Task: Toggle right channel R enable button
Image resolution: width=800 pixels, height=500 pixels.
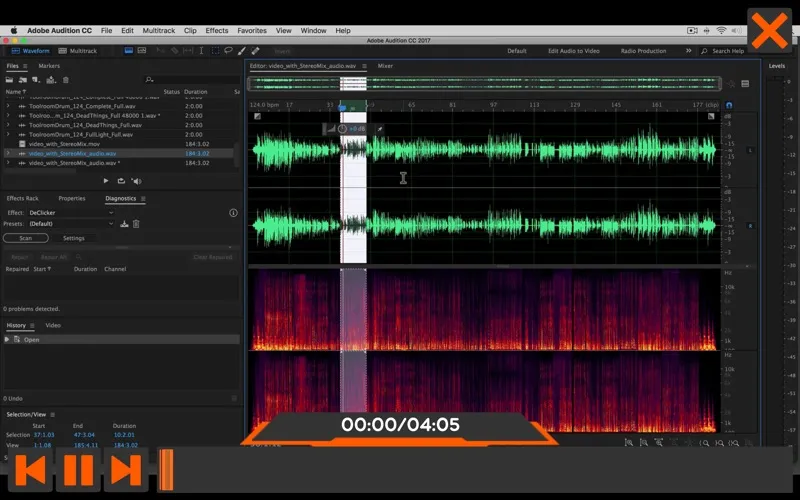Action: (x=750, y=226)
